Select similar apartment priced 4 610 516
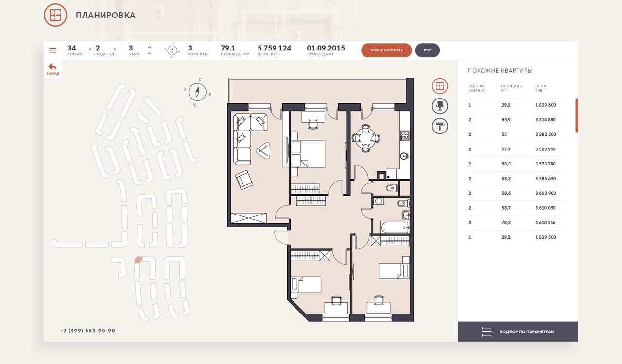This screenshot has width=622, height=364. coord(545,223)
